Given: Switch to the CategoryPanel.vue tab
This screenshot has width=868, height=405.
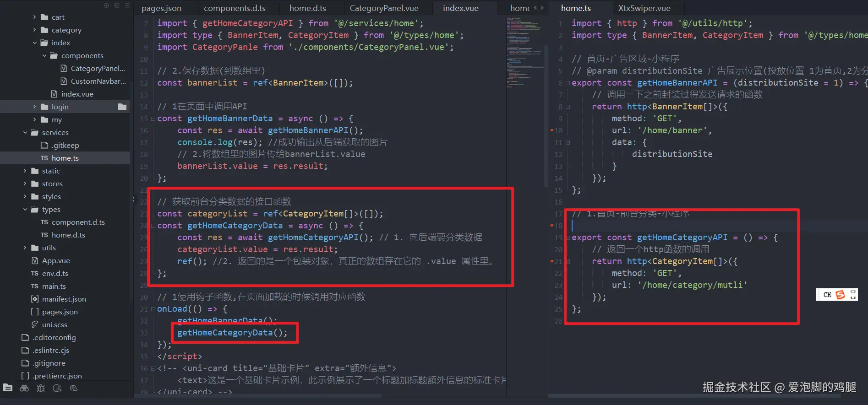Looking at the screenshot, I should (x=384, y=8).
